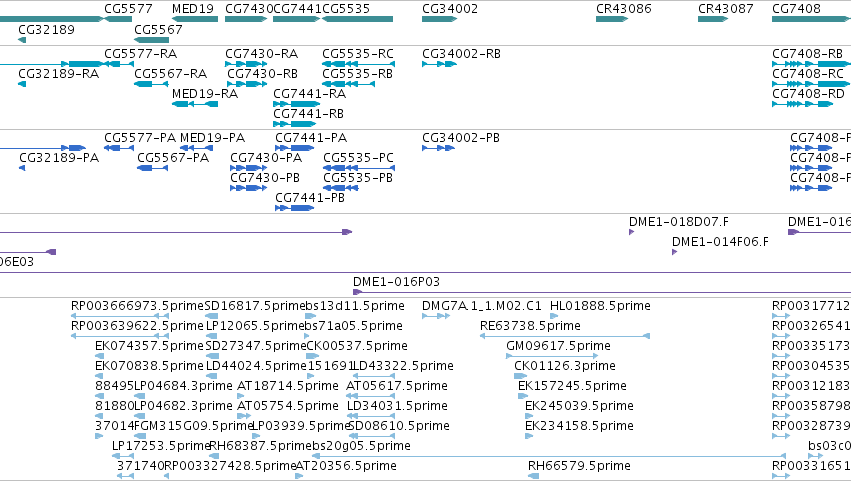The image size is (851, 481).
Task: Click EST label RP003666973.5prime
Action: (x=137, y=306)
